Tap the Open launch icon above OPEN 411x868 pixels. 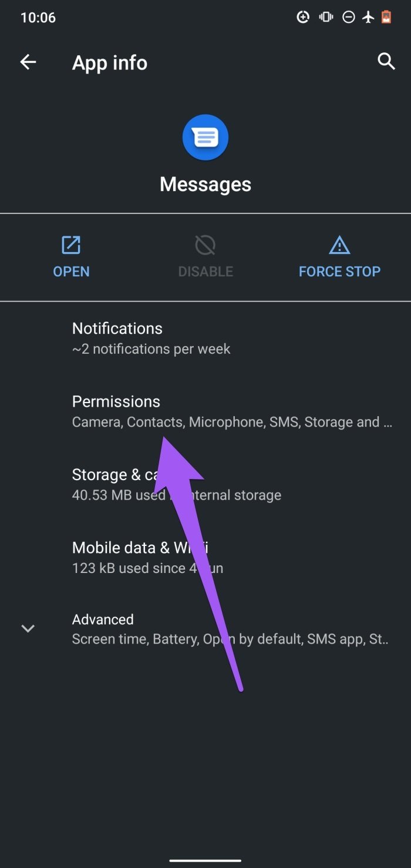[71, 245]
